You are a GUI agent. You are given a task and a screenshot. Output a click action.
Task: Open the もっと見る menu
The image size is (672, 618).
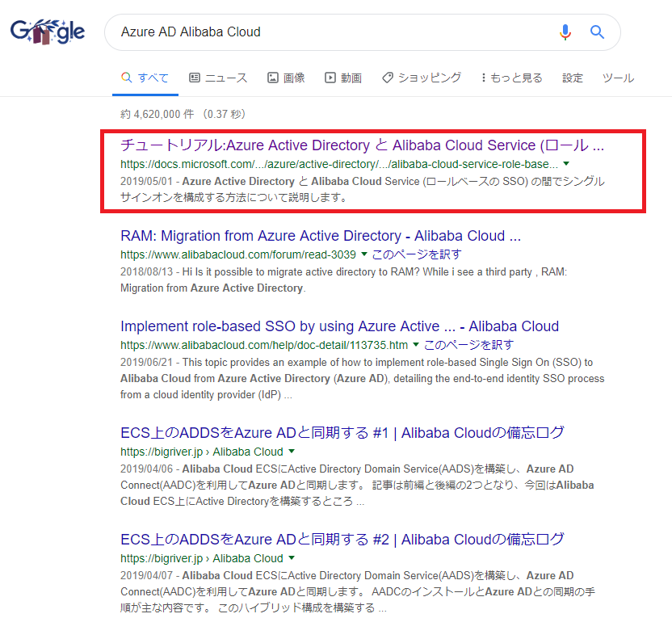click(x=512, y=78)
